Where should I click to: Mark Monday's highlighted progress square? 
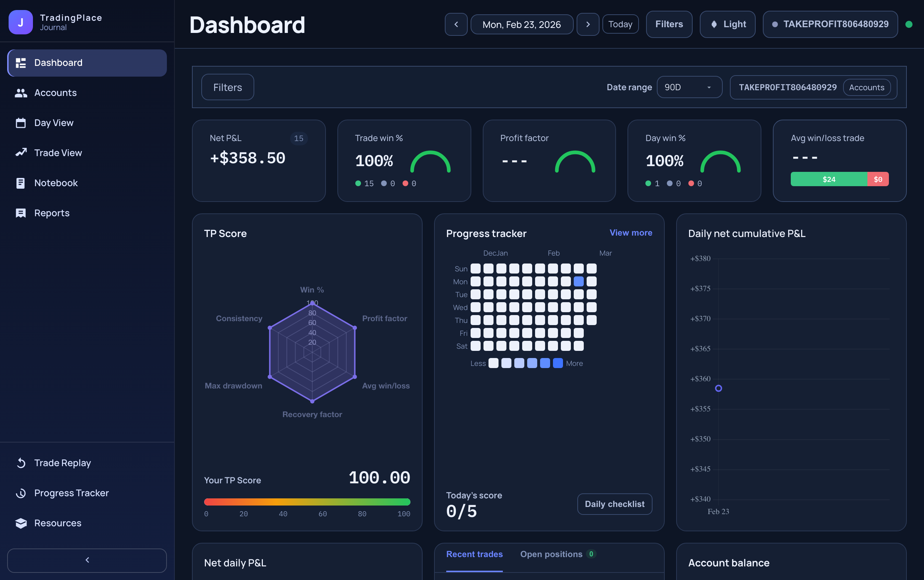click(x=579, y=281)
